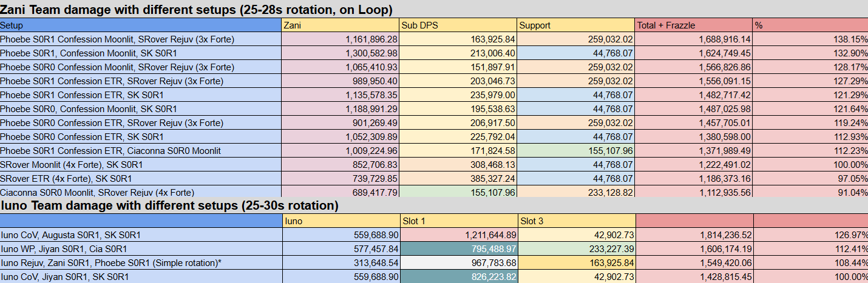
Task: Select setup 'Iuno Rejuv, Zani S0R1, Phoebe S0R1 (Simple rotation)*'
Action: point(141,262)
